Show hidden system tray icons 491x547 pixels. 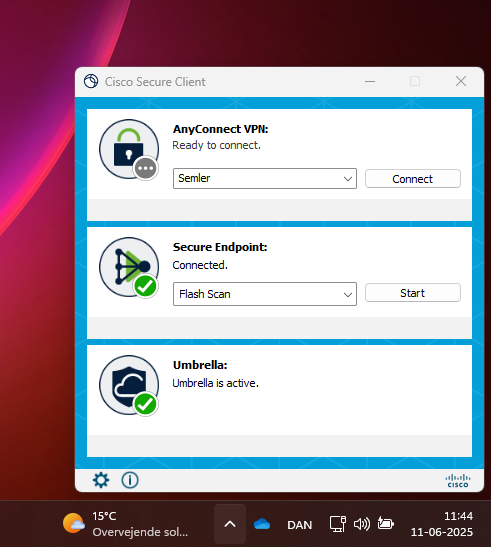[x=230, y=524]
